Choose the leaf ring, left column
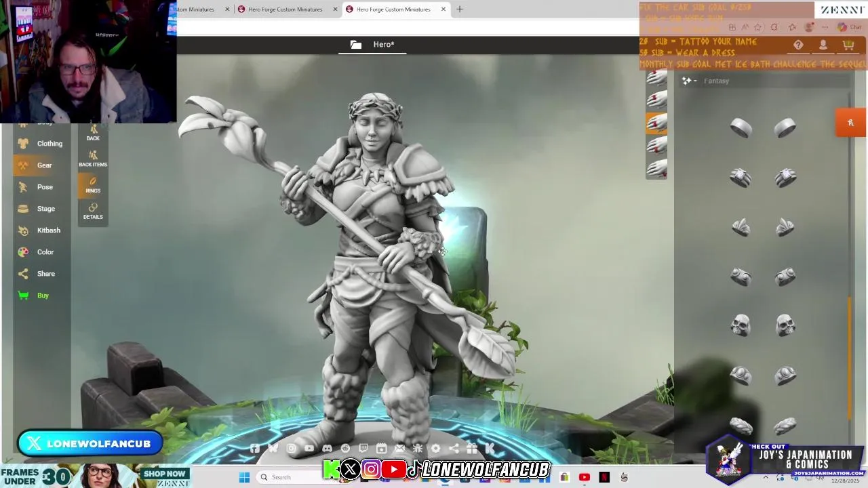868x488 pixels. click(x=741, y=227)
